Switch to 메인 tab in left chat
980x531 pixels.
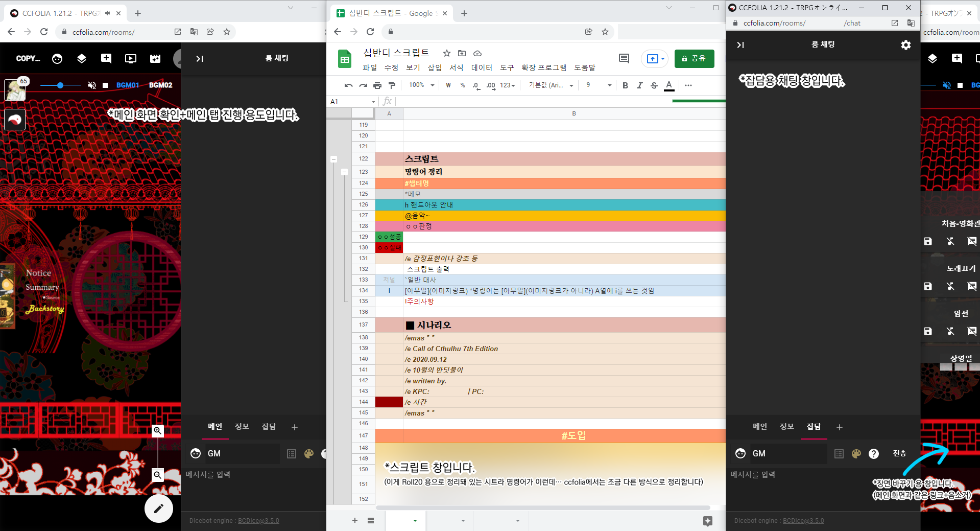point(215,427)
